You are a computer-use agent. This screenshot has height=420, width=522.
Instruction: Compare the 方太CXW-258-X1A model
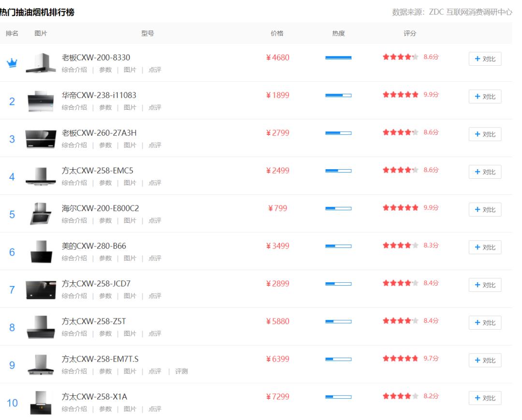click(x=485, y=398)
